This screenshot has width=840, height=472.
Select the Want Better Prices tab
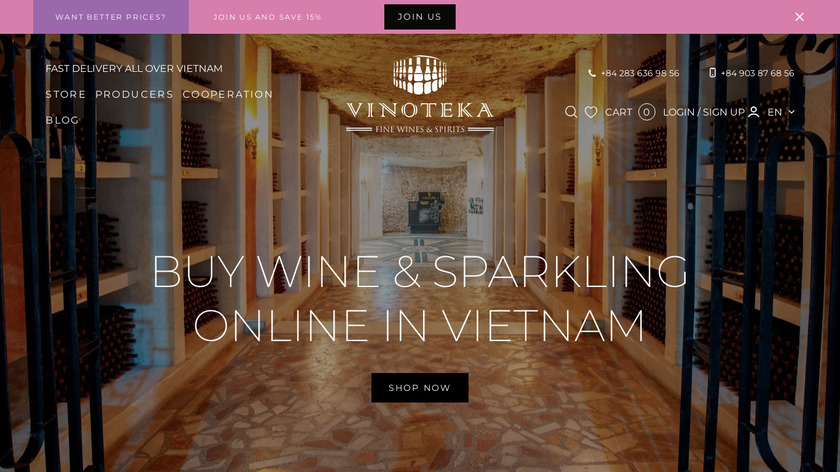click(111, 17)
